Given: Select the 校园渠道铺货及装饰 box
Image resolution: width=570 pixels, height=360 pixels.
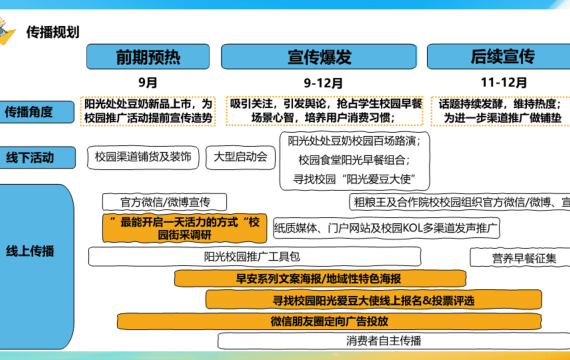Looking at the screenshot, I should pos(143,157).
